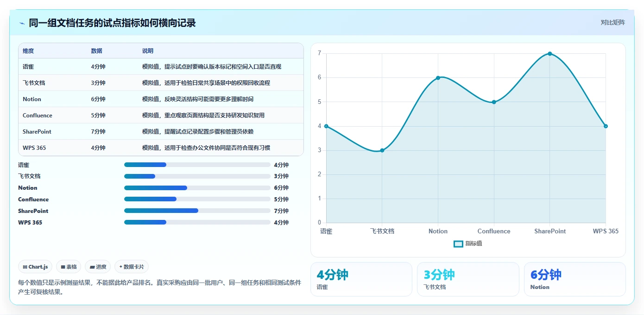Click description 模拟值，适用于检查办公文件协同是否符合现有习惯

tap(206, 148)
